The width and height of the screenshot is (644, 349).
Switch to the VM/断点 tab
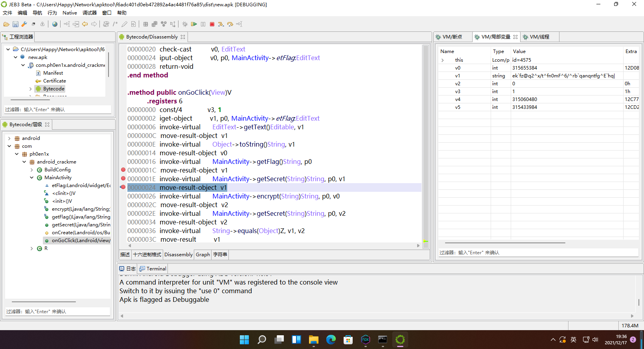point(452,37)
